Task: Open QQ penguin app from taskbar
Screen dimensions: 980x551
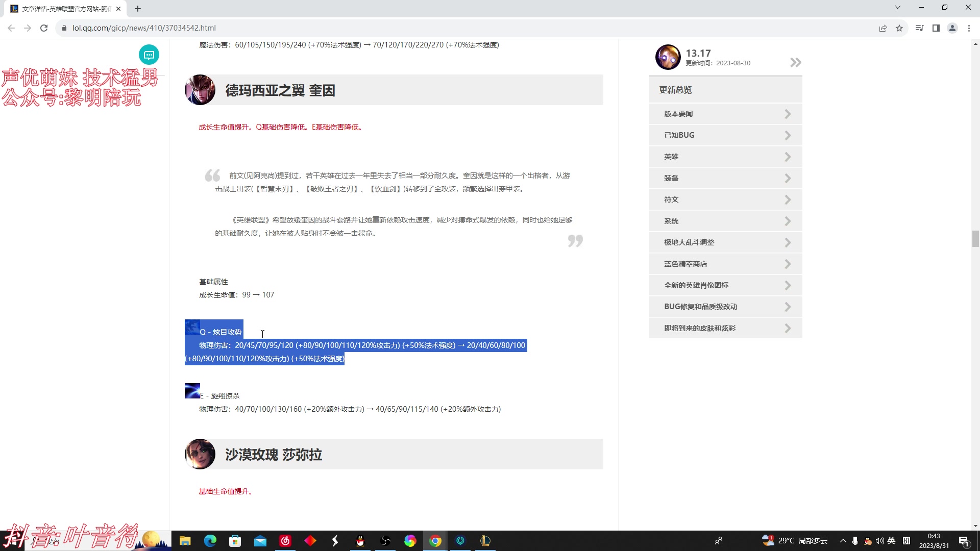Action: (x=360, y=541)
